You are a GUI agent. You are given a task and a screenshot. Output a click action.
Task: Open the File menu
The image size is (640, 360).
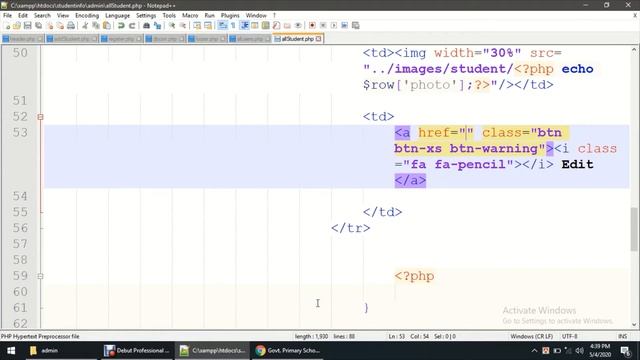[7, 16]
